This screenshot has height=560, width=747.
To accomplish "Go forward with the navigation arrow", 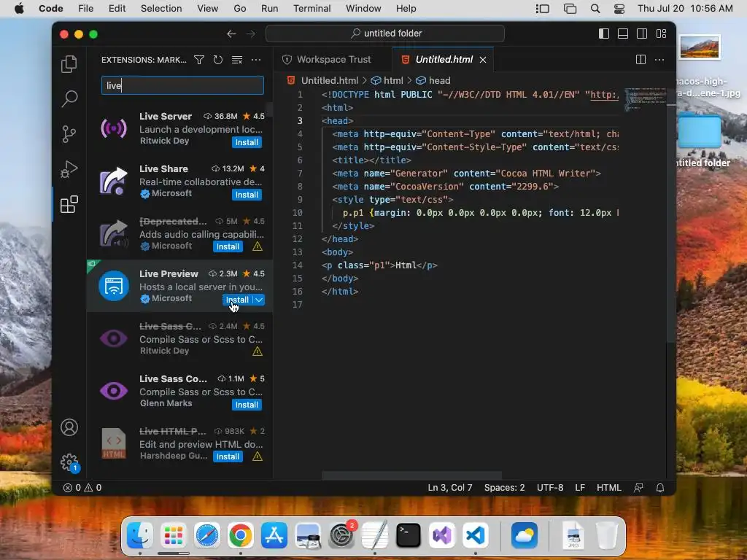I will coord(251,34).
